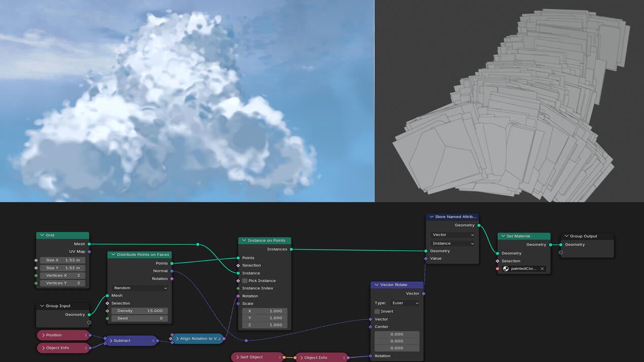This screenshot has width=644, height=362.
Task: Click the Mesh output socket on Grid node
Action: [89, 244]
